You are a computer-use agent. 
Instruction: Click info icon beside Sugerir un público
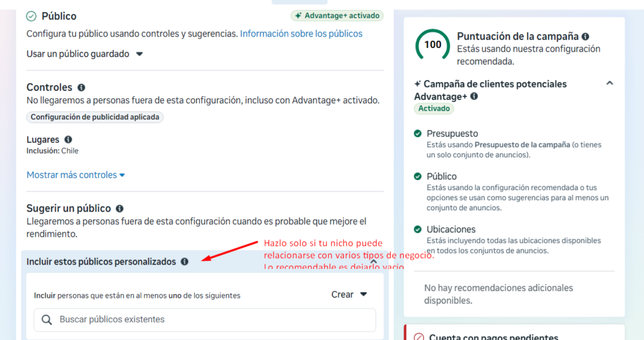(x=119, y=208)
